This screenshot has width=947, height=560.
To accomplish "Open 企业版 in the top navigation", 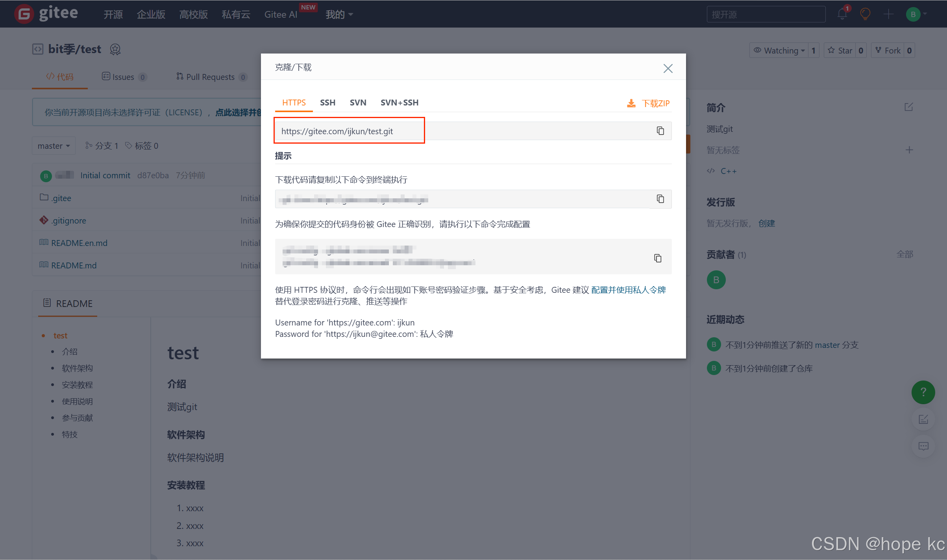I will (151, 14).
